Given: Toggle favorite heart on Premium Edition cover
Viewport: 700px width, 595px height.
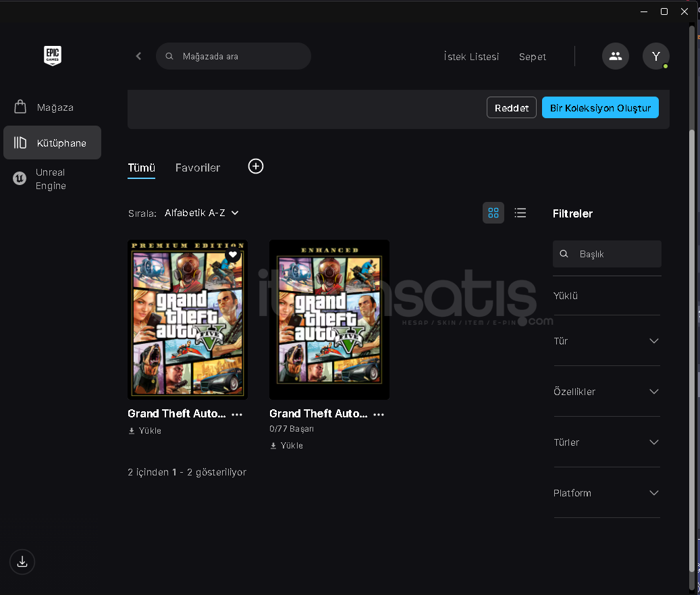Looking at the screenshot, I should click(x=233, y=255).
